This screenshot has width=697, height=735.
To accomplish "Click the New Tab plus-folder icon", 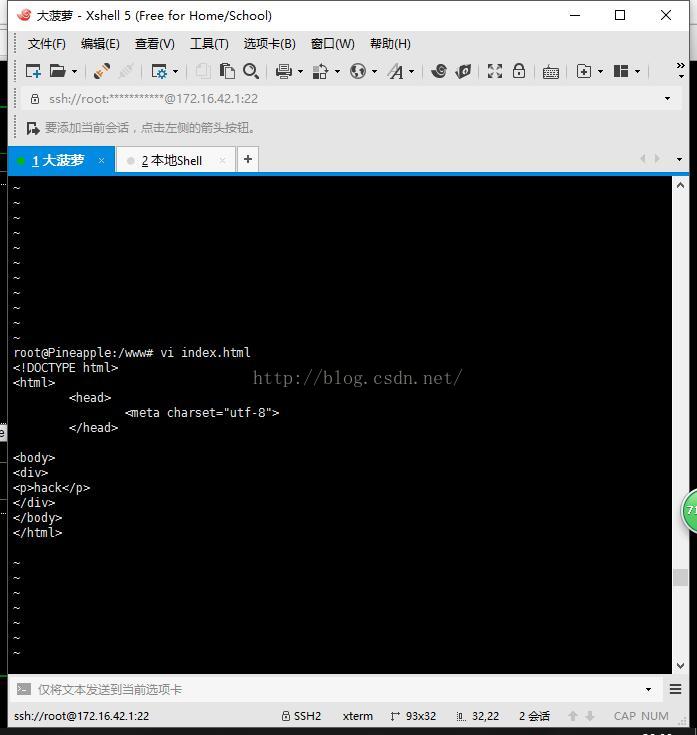I will pyautogui.click(x=584, y=71).
